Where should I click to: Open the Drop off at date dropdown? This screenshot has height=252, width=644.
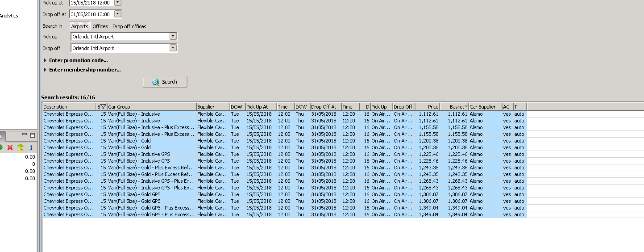tap(117, 14)
